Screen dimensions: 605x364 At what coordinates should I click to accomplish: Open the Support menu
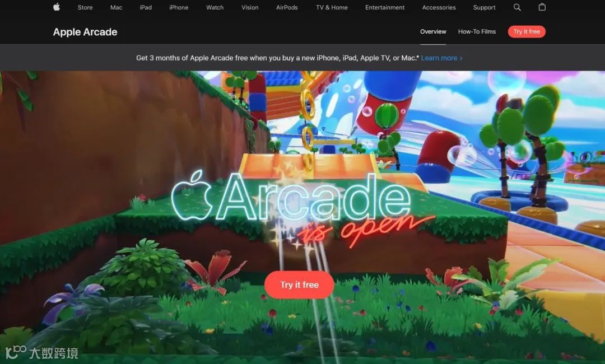[484, 7]
